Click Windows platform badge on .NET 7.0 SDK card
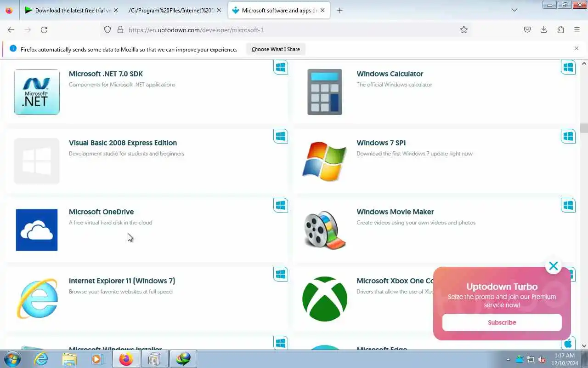Screen dimensions: 588x368 point(281,67)
